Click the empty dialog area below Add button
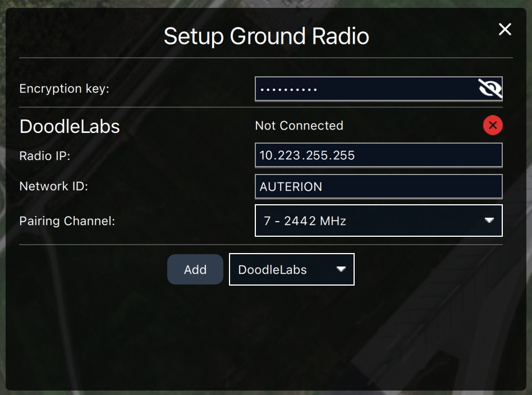The width and height of the screenshot is (532, 395). [x=266, y=337]
